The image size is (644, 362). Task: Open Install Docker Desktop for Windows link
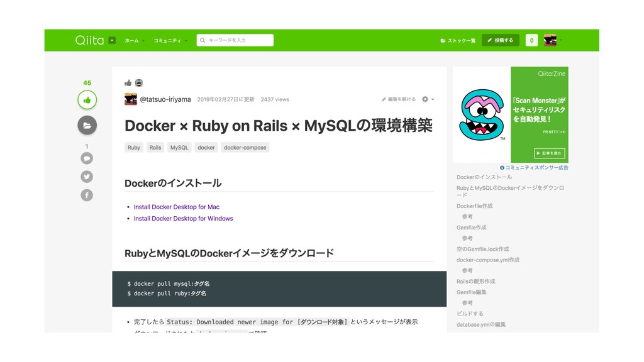coord(183,218)
